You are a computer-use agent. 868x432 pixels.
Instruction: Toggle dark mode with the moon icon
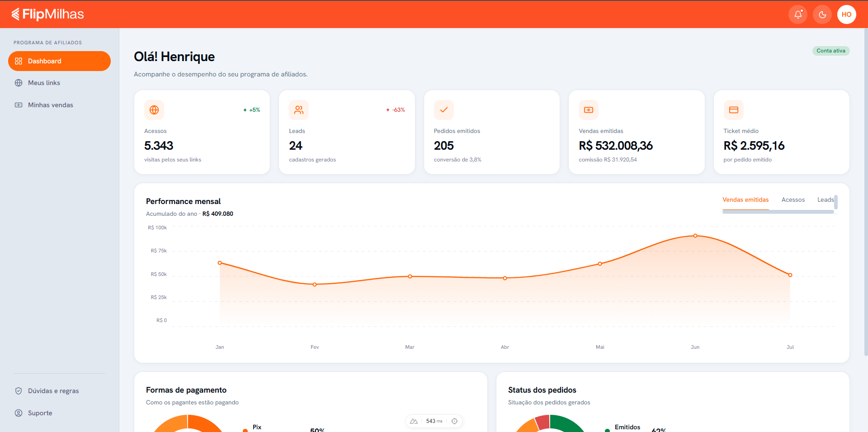pos(822,14)
